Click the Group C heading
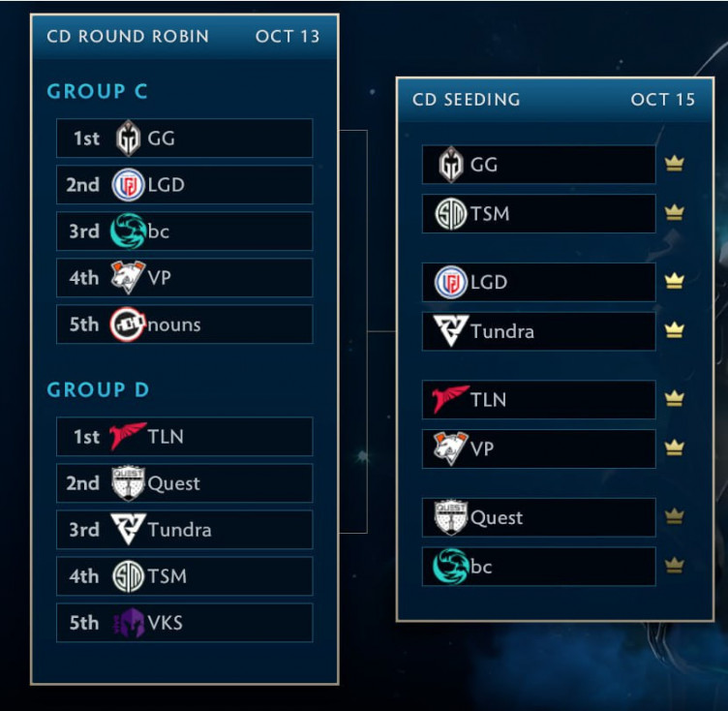 click(98, 92)
